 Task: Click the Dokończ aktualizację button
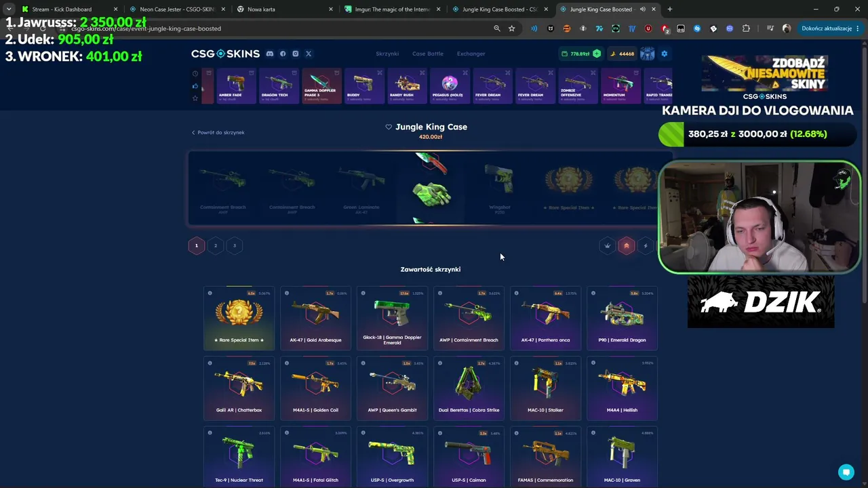(831, 28)
